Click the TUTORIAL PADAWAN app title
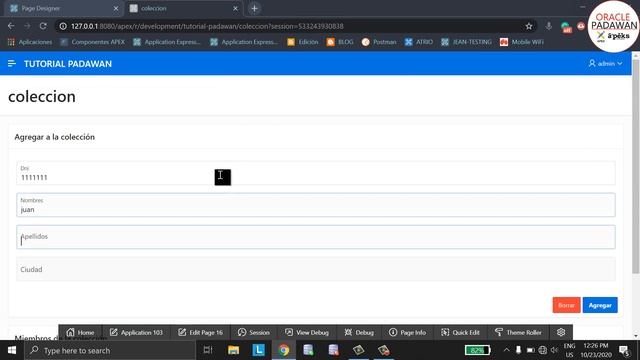Viewport: 640px width, 360px height. click(x=68, y=64)
